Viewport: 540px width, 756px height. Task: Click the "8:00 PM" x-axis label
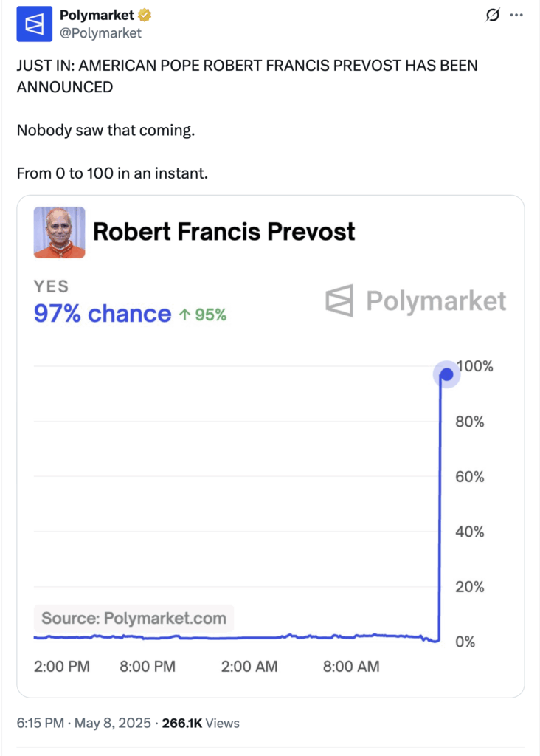(148, 667)
